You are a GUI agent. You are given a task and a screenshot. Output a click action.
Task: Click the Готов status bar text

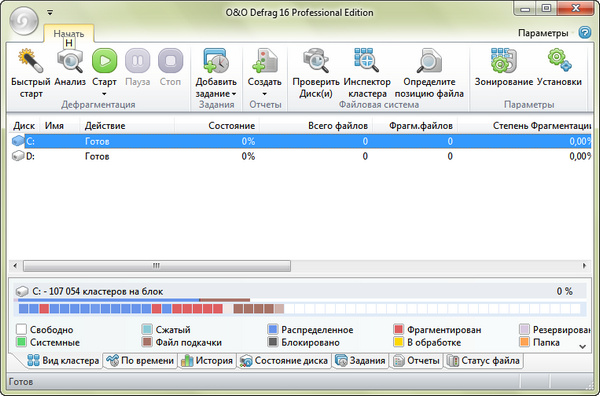pyautogui.click(x=21, y=381)
